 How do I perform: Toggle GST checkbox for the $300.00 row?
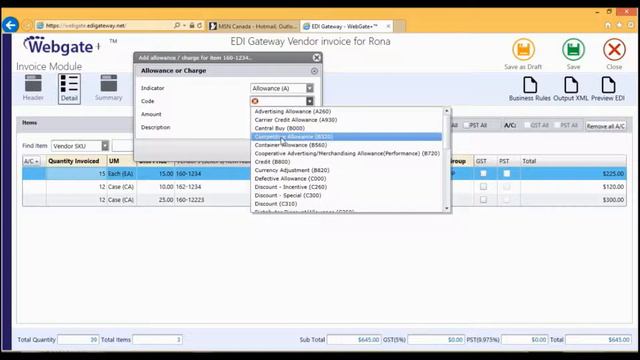(x=483, y=200)
